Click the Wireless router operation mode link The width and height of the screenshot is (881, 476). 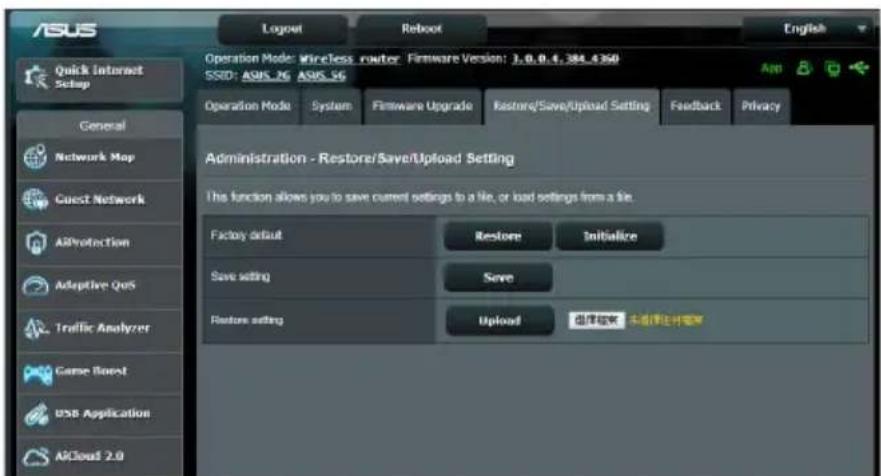tap(349, 59)
